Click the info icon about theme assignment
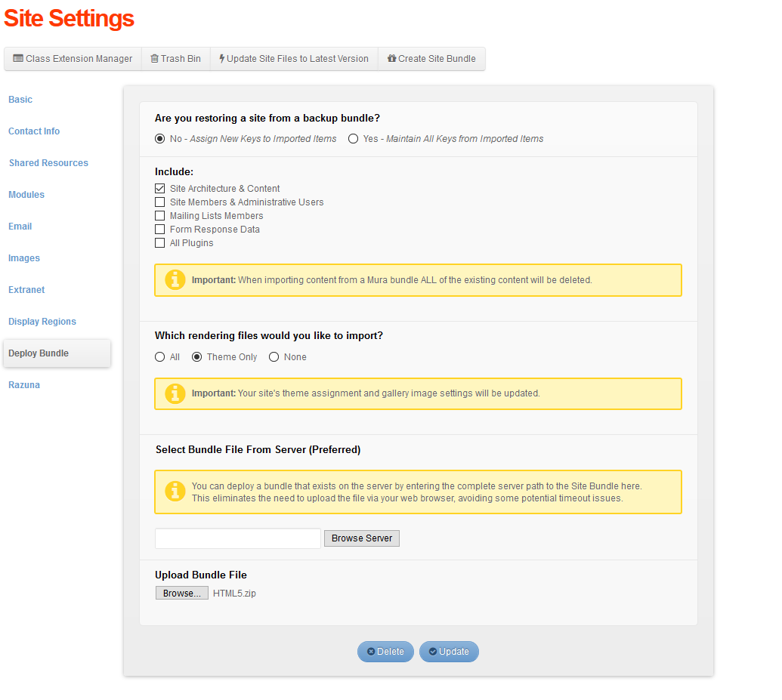 (x=175, y=393)
